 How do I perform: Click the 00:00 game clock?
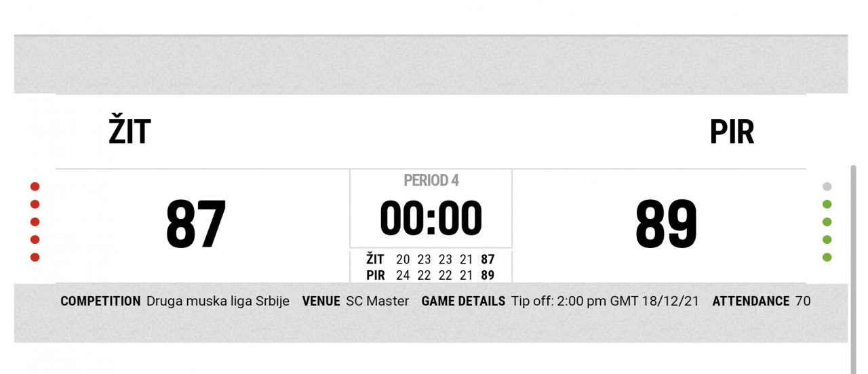pyautogui.click(x=431, y=219)
